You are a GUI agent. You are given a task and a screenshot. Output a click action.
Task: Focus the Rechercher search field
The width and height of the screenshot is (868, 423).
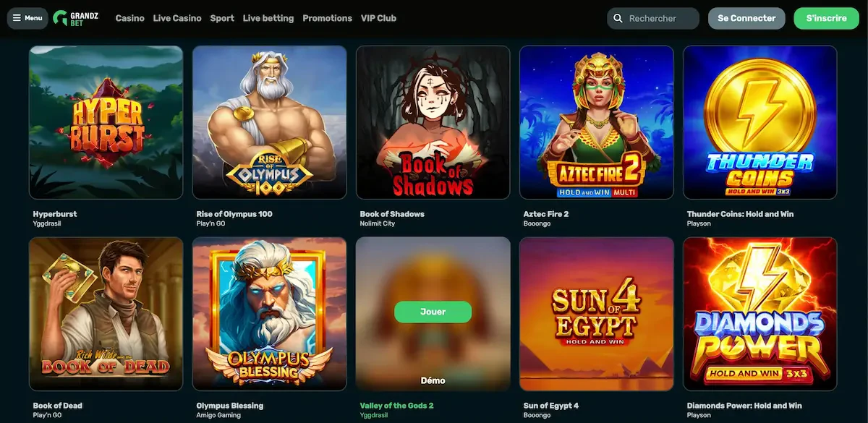tap(653, 19)
